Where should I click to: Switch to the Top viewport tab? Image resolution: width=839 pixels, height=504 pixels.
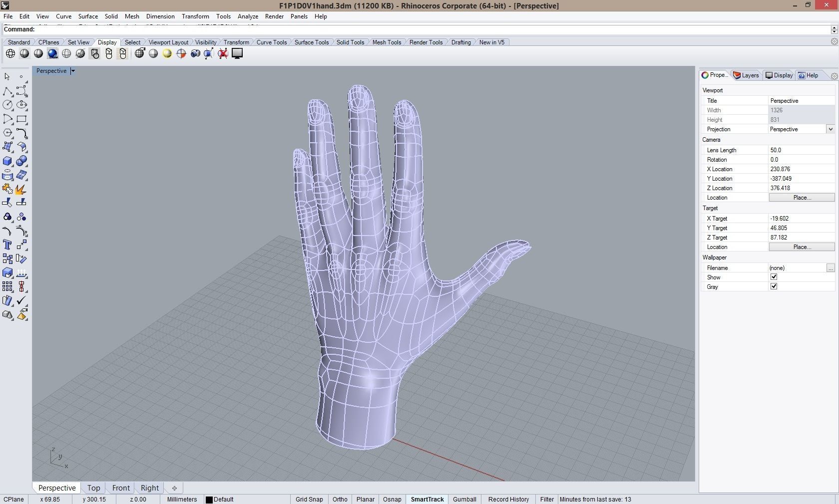[93, 488]
